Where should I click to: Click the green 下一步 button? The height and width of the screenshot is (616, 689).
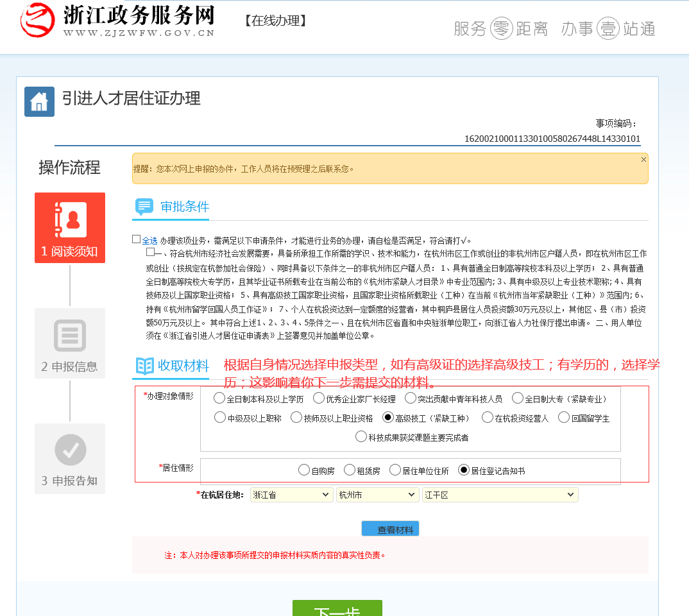point(337,608)
